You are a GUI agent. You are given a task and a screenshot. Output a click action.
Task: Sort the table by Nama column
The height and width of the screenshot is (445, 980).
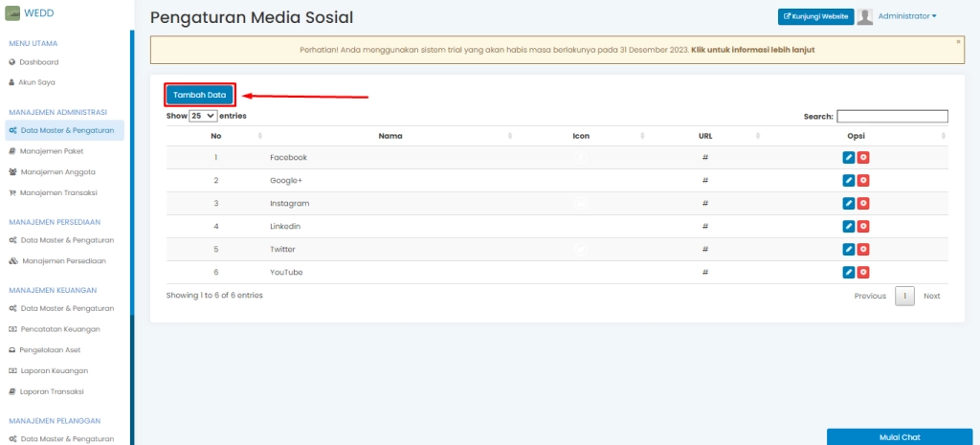(x=390, y=136)
